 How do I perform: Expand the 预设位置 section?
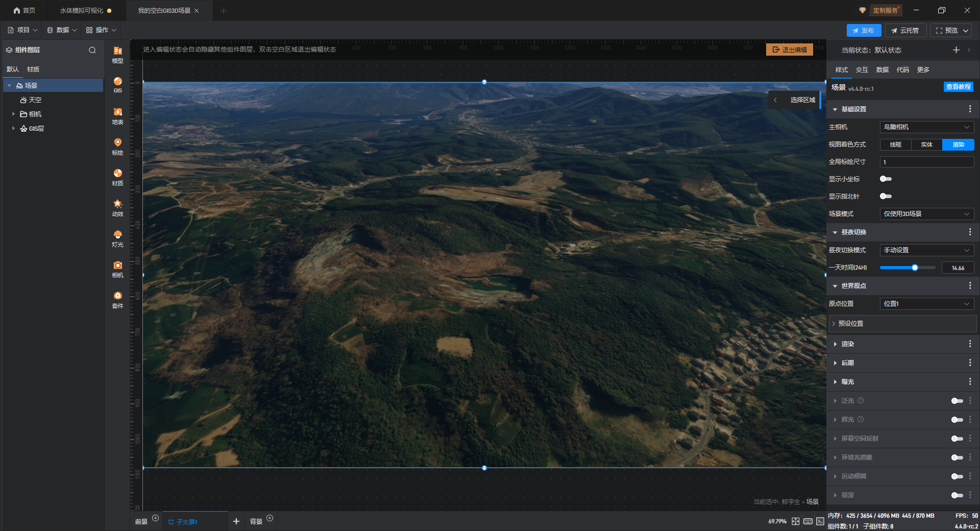point(903,324)
